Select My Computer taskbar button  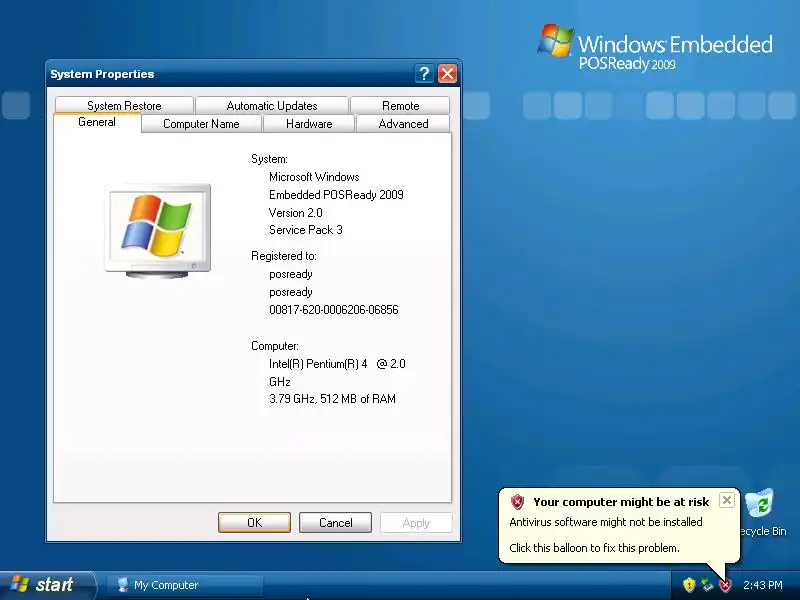[185, 585]
